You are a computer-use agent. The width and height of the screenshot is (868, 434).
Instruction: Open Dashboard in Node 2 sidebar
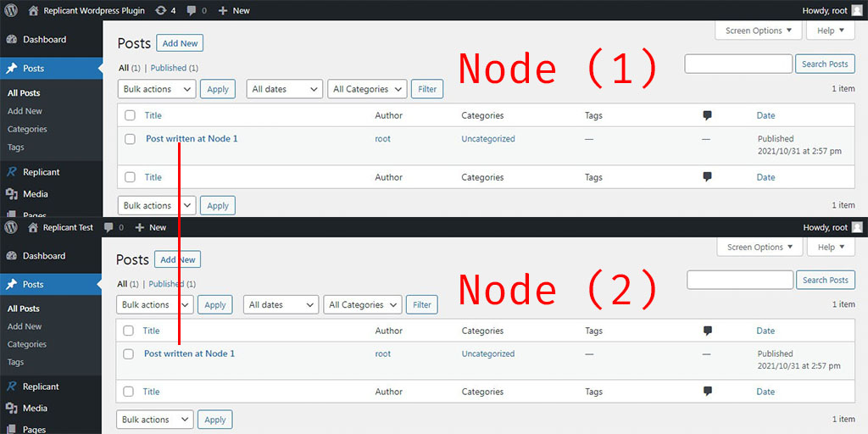(x=51, y=256)
